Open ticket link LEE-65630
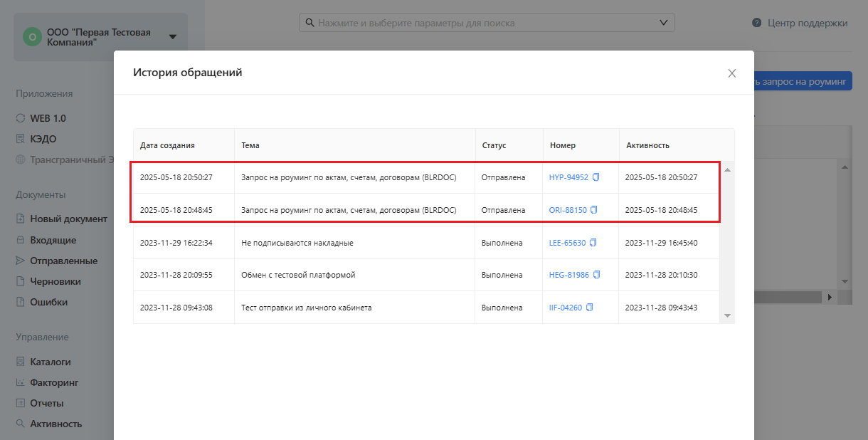The image size is (868, 440). point(567,243)
